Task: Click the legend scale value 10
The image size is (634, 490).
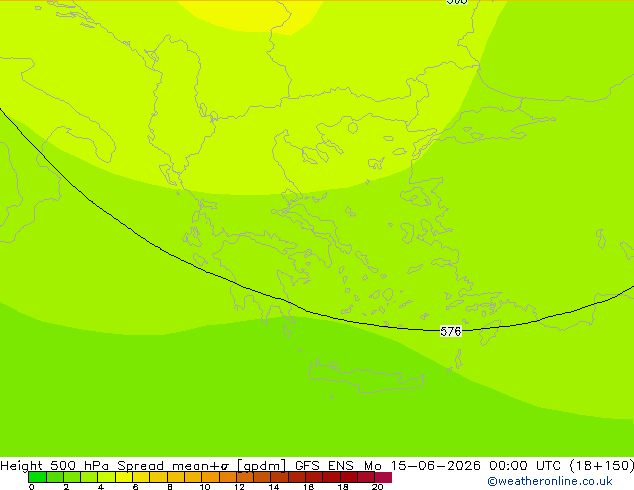Action: point(205,487)
